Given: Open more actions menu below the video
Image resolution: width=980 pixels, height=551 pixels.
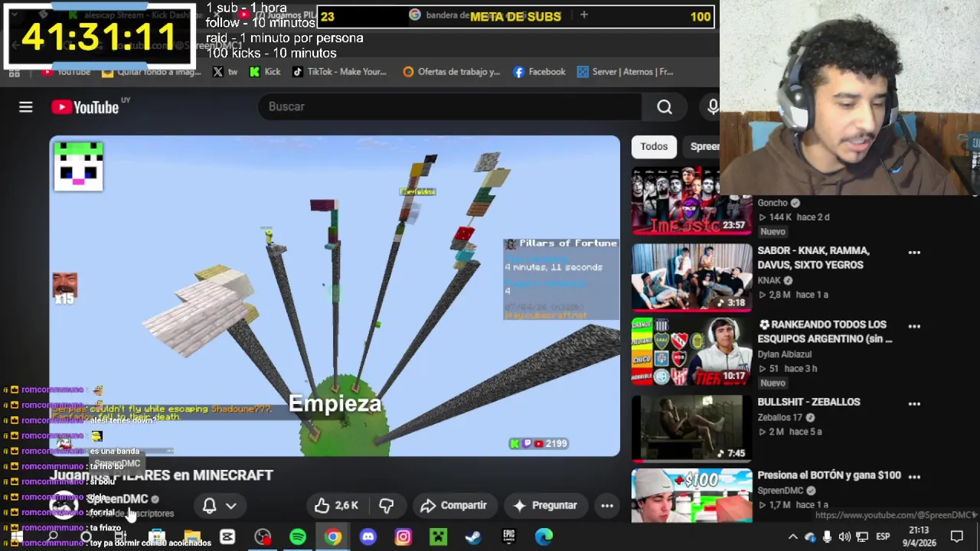Looking at the screenshot, I should coord(607,505).
